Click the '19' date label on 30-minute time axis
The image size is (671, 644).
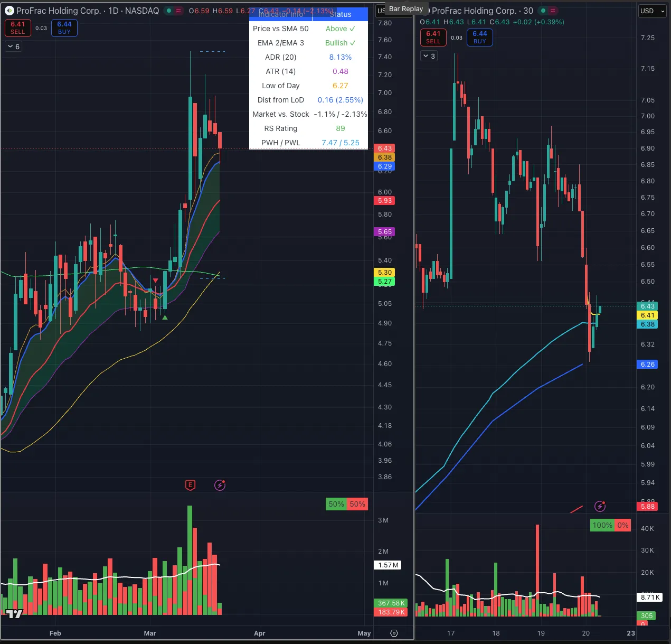[541, 633]
